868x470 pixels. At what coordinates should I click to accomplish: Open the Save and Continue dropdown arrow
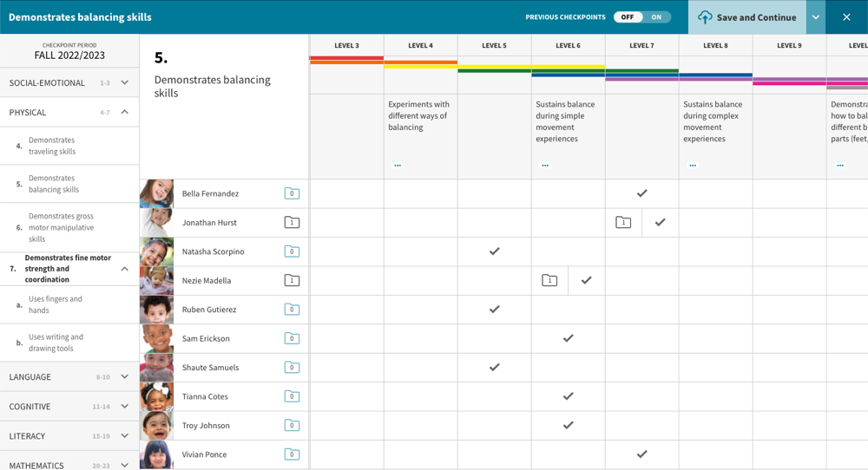[x=815, y=17]
